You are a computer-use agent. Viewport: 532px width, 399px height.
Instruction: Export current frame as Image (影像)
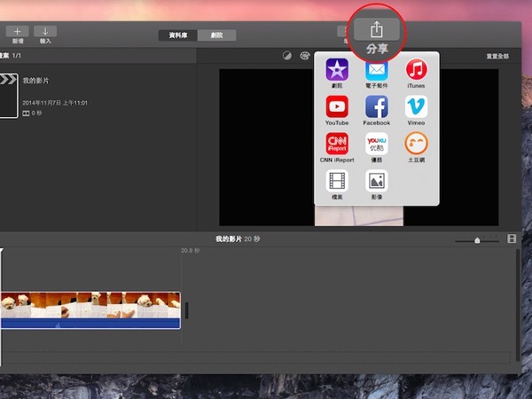tap(377, 182)
